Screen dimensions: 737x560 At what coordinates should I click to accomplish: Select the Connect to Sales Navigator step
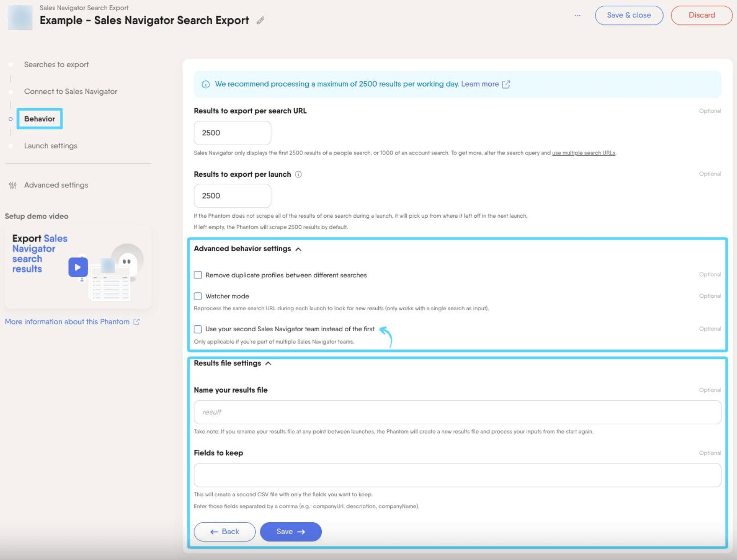71,92
